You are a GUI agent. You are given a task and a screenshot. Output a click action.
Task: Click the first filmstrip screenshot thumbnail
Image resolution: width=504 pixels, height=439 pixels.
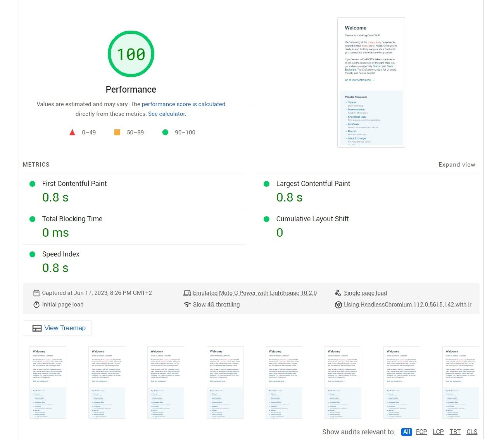click(48, 382)
